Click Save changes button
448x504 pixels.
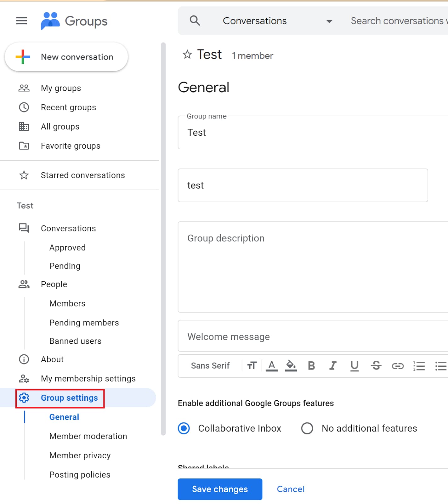220,489
